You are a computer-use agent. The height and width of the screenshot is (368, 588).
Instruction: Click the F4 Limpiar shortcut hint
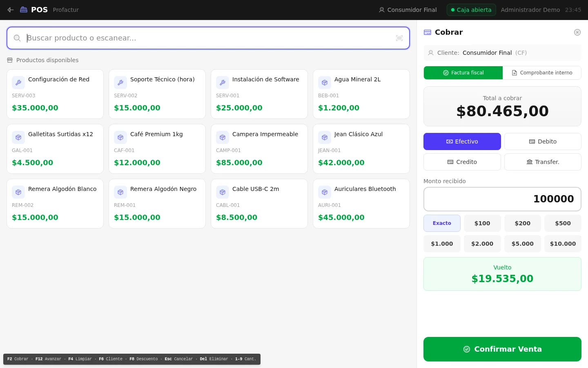pyautogui.click(x=80, y=359)
